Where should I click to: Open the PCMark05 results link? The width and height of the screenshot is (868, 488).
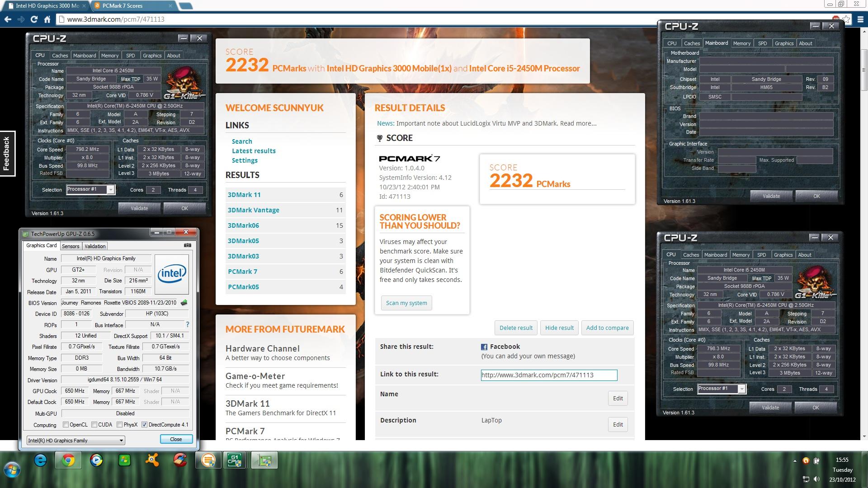click(243, 287)
